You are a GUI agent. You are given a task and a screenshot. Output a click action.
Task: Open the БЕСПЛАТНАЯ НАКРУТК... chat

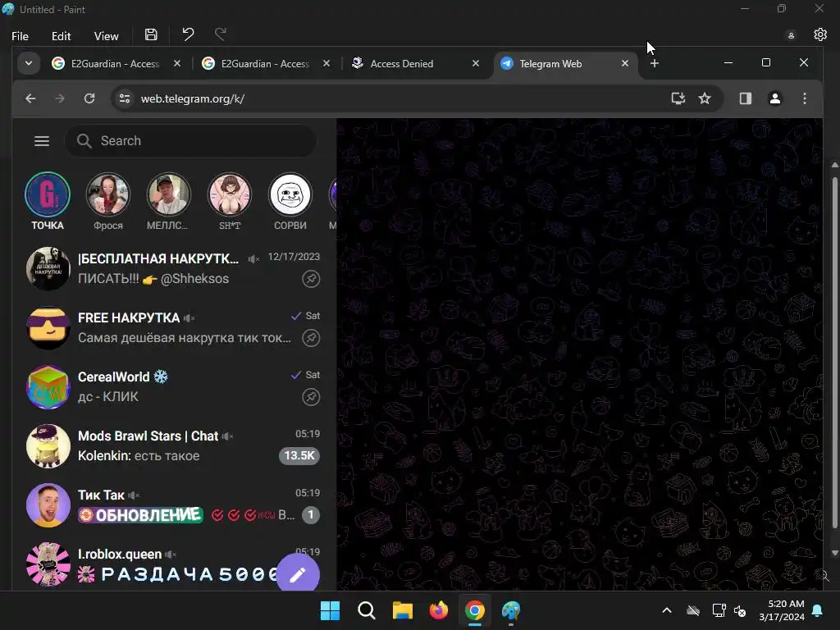(x=174, y=268)
